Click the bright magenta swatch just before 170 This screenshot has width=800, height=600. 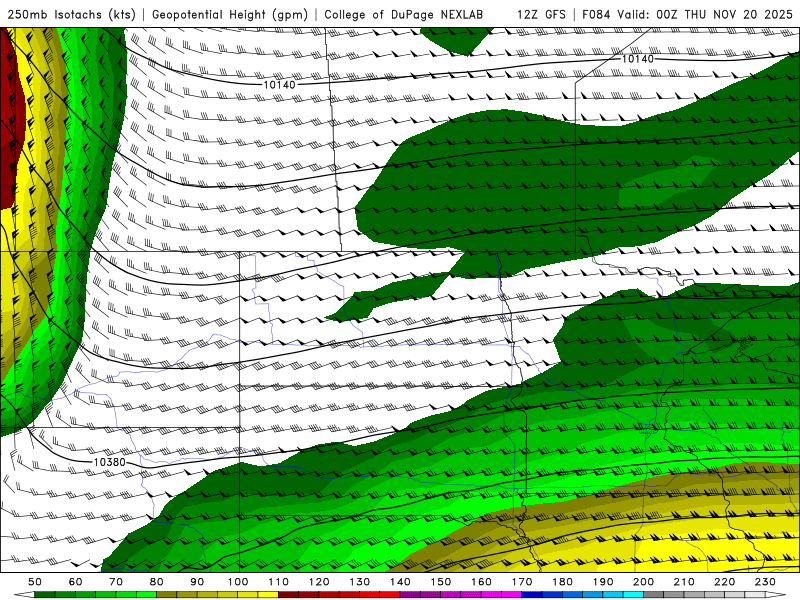tap(512, 595)
